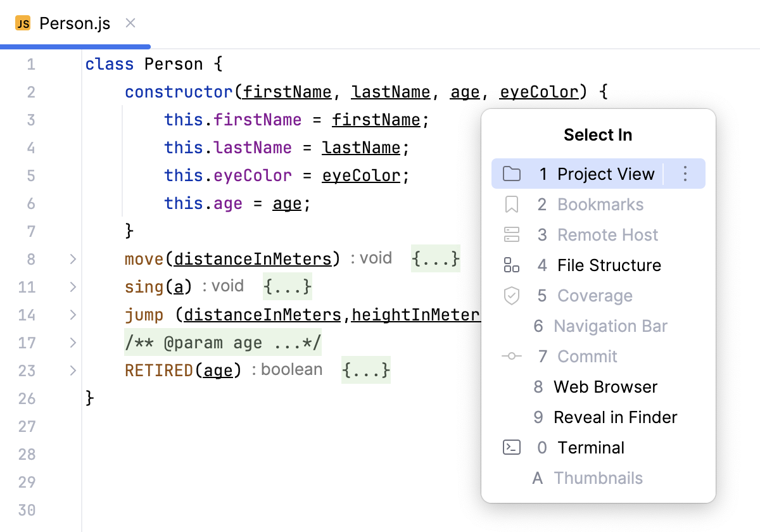Click the File Structure icon
760x532 pixels.
tap(511, 265)
